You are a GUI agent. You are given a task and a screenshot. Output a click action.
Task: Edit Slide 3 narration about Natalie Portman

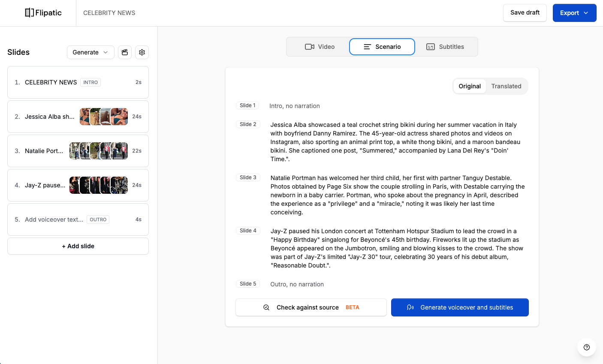pos(398,195)
